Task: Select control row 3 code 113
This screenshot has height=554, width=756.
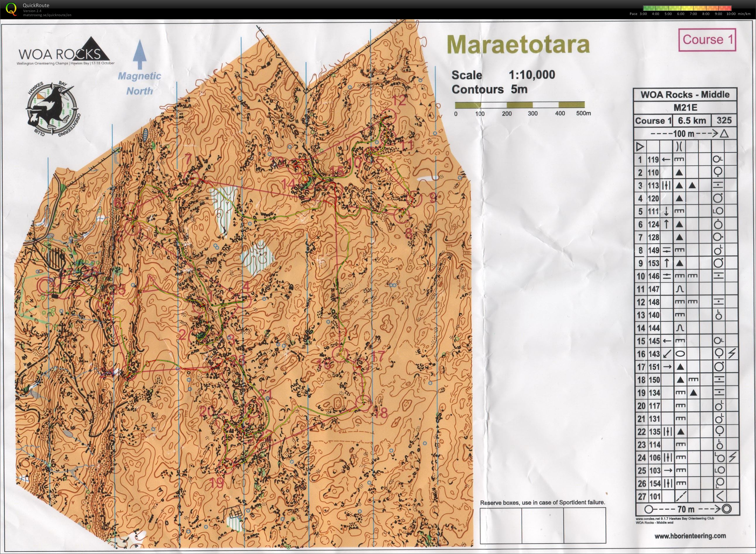Action: tap(653, 185)
